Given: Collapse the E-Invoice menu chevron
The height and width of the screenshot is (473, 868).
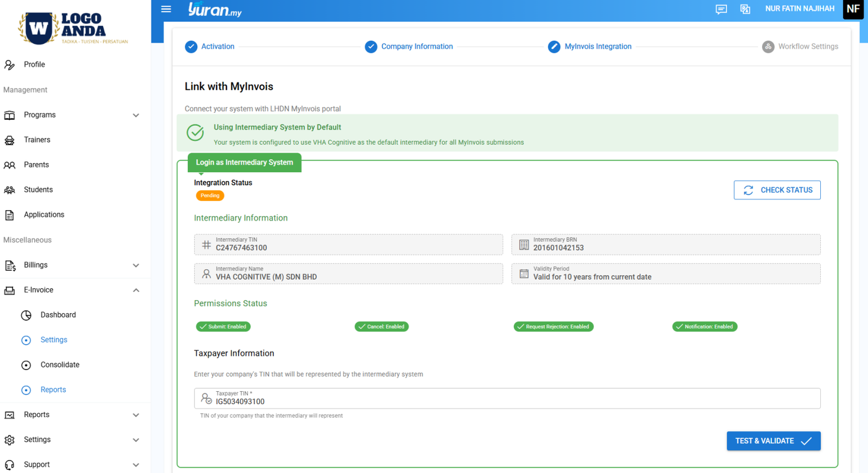Looking at the screenshot, I should pos(136,290).
